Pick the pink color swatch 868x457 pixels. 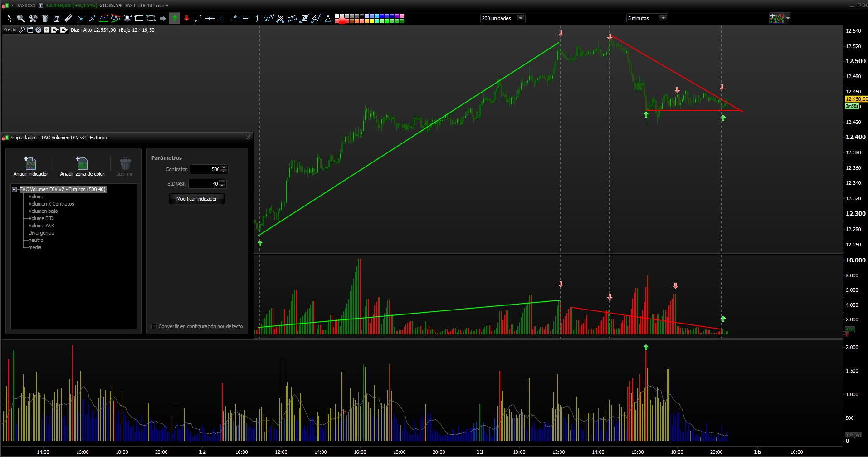(402, 16)
